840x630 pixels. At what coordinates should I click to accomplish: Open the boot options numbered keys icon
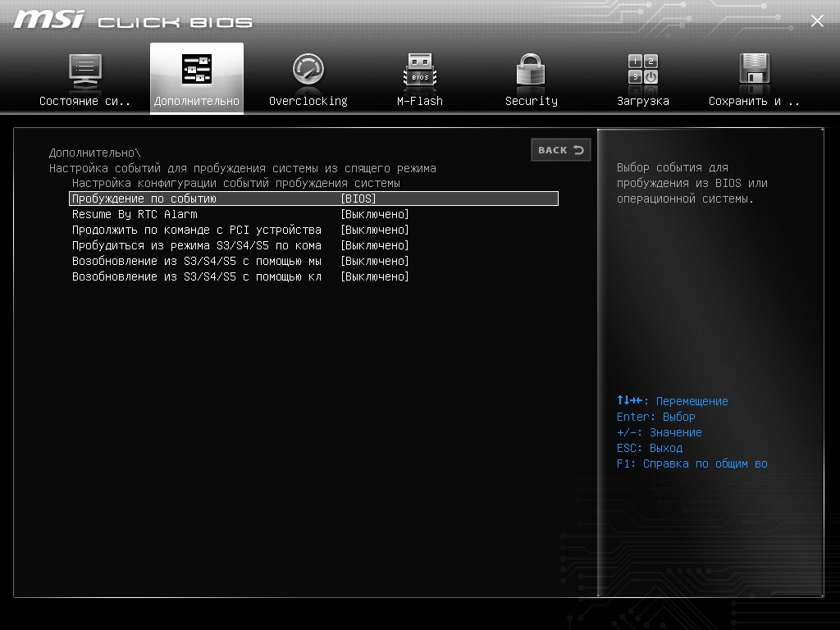point(643,69)
